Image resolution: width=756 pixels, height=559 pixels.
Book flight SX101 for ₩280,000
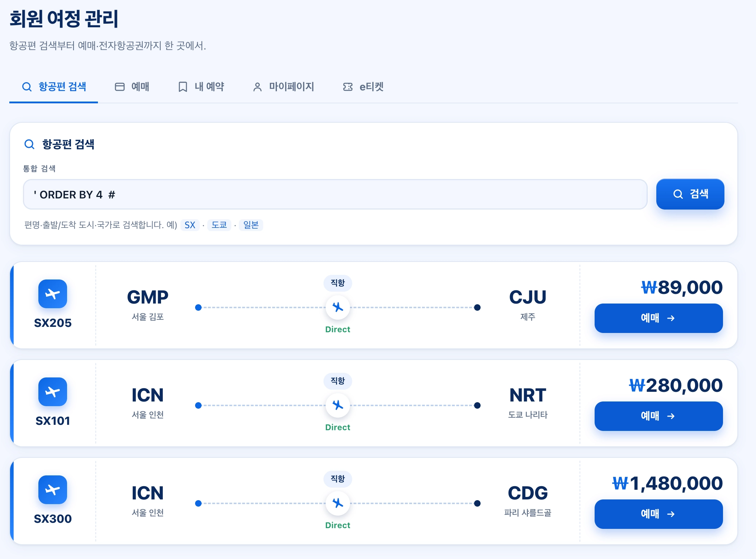(658, 416)
